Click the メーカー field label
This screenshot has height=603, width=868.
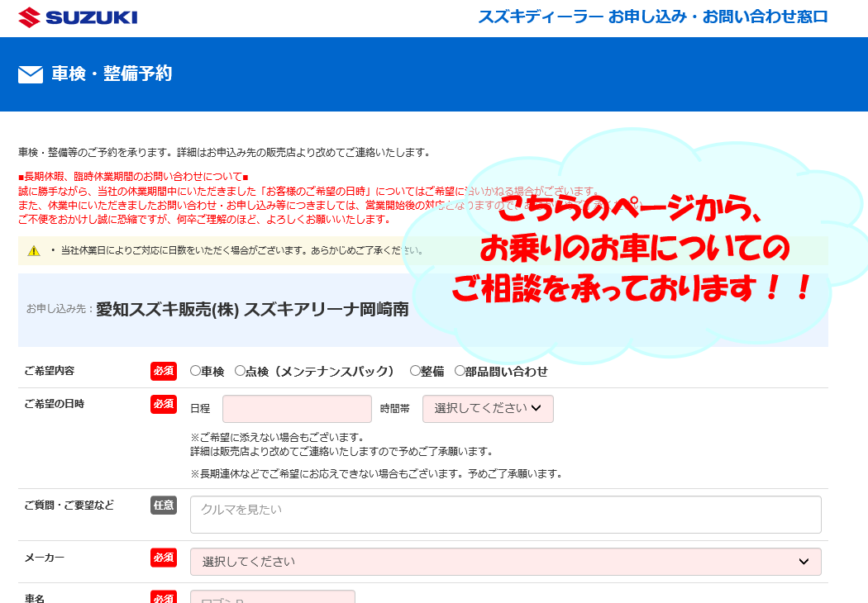coord(45,558)
